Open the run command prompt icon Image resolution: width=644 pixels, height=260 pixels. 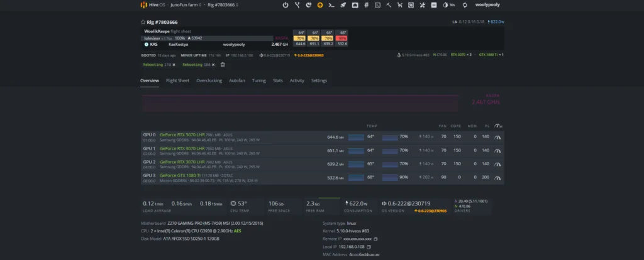331,5
